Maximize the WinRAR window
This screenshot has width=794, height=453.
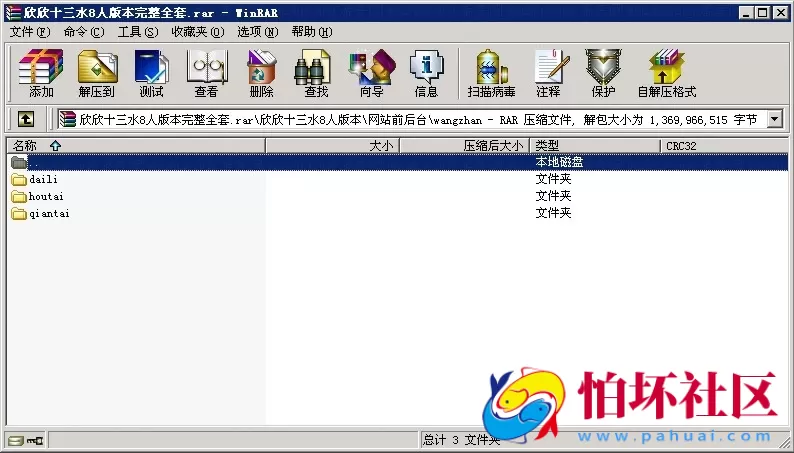click(763, 13)
